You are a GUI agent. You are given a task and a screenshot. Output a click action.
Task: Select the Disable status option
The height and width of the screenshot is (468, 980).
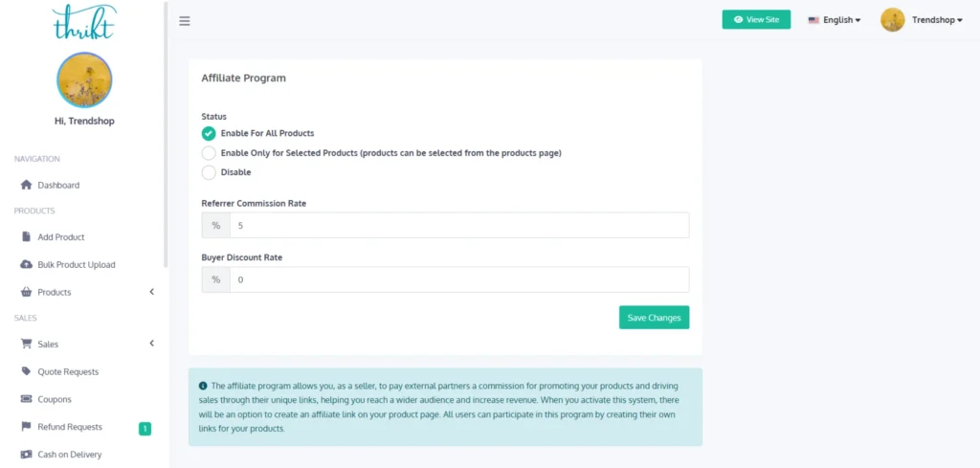pos(209,172)
